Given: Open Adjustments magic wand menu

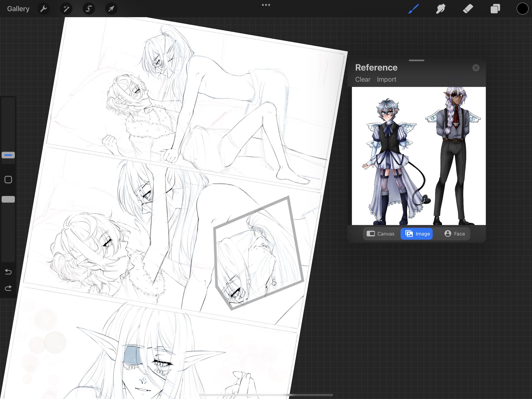Looking at the screenshot, I should [x=66, y=9].
